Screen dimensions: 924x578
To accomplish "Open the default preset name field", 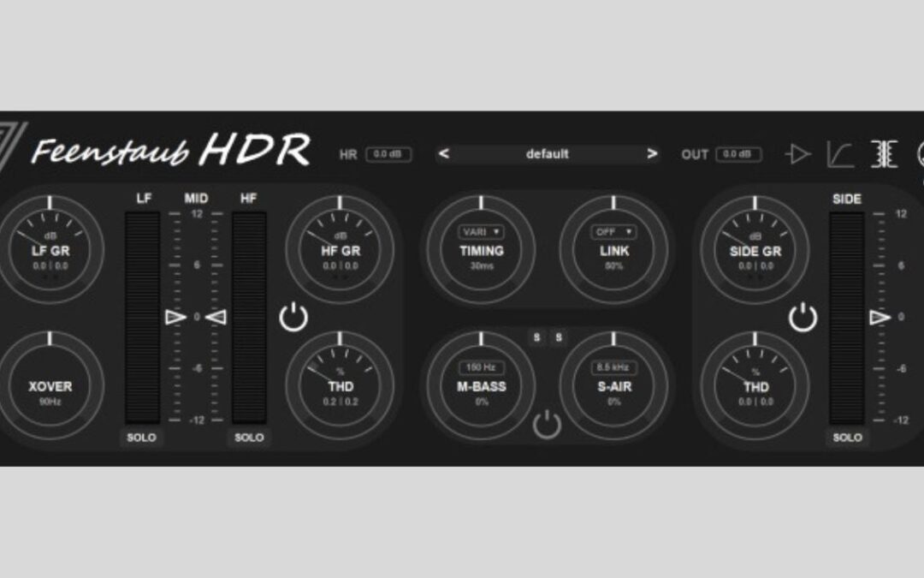I will pos(548,153).
